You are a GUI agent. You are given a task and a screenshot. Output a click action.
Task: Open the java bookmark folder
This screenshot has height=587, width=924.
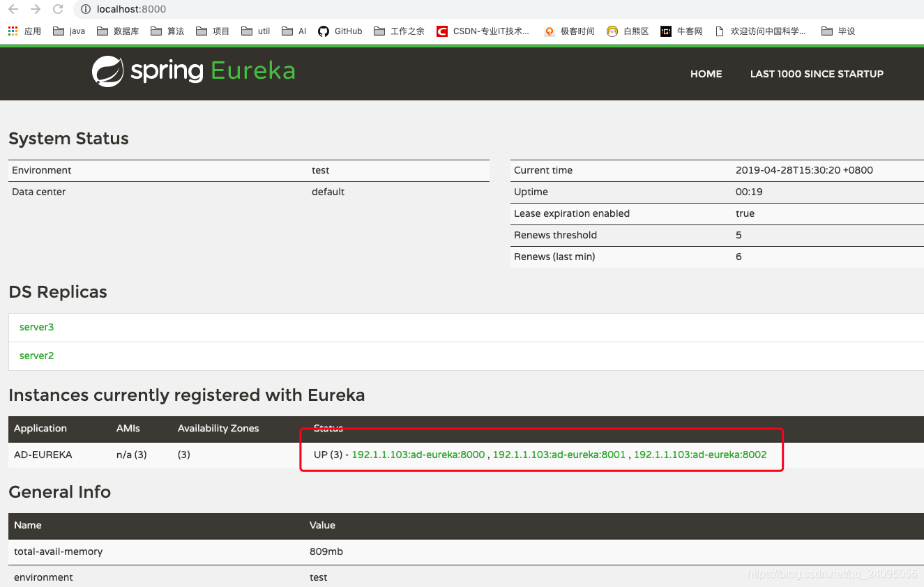69,31
